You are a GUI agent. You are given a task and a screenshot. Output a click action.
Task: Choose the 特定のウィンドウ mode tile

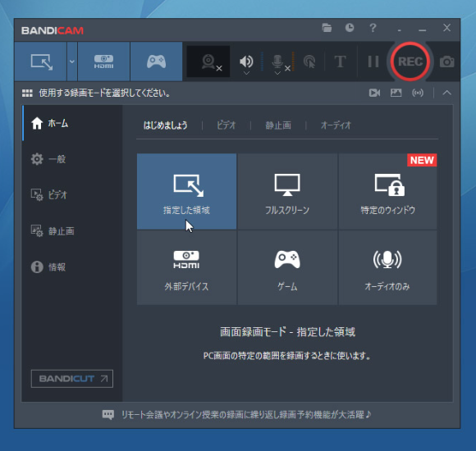coord(387,191)
